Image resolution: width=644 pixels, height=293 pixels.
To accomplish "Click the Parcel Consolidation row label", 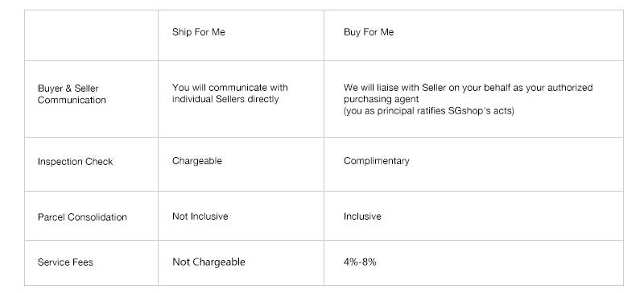I will pyautogui.click(x=82, y=217).
